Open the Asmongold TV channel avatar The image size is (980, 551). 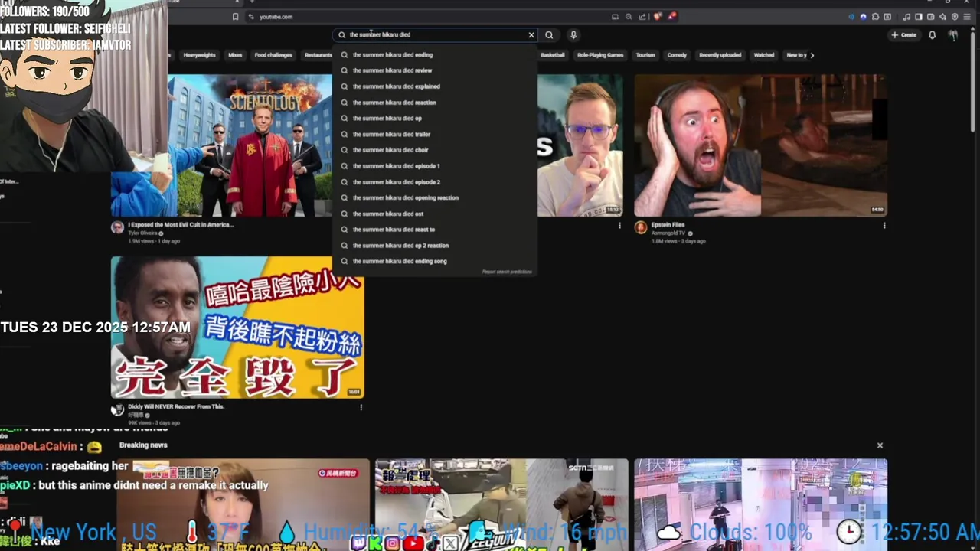(640, 227)
